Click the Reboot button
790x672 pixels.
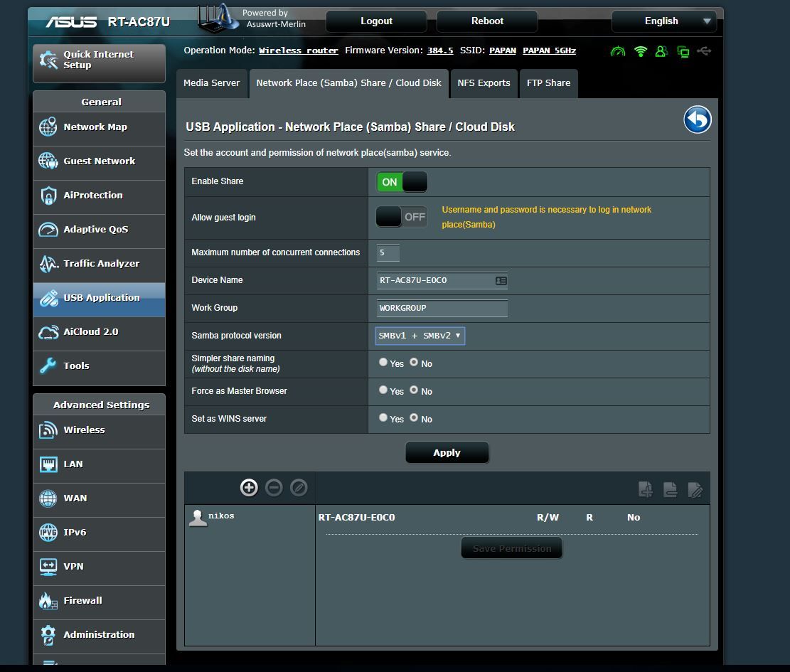[487, 21]
